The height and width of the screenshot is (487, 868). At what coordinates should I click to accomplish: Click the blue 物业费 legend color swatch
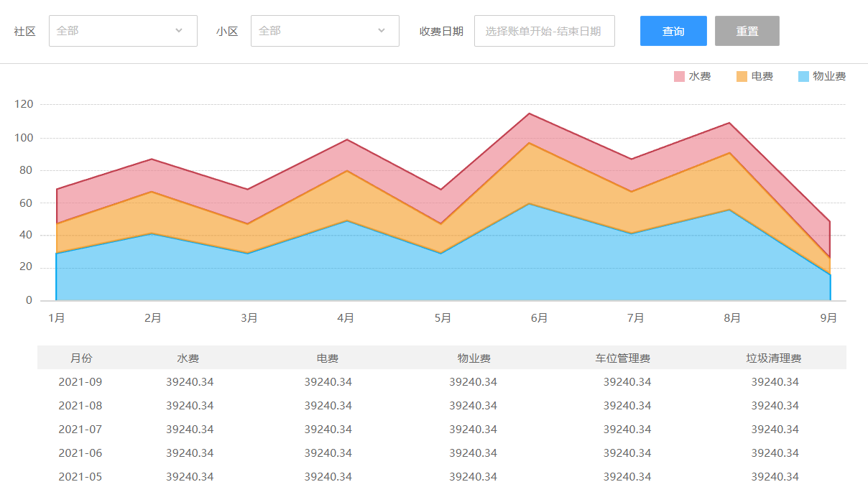click(x=803, y=76)
